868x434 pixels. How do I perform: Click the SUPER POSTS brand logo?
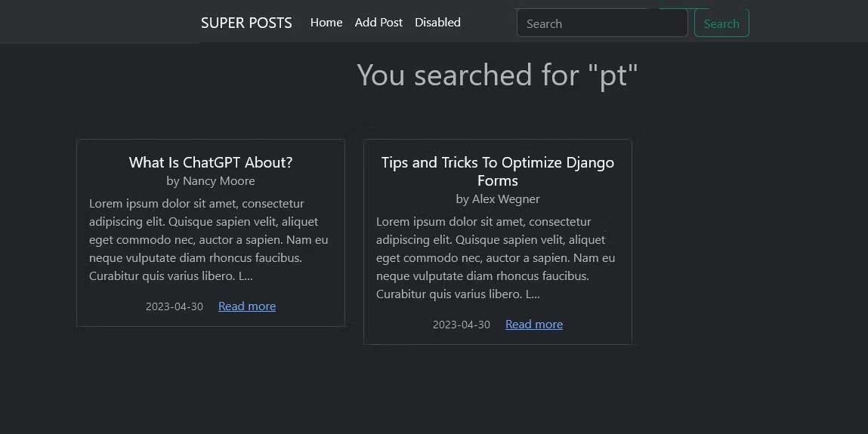point(246,23)
